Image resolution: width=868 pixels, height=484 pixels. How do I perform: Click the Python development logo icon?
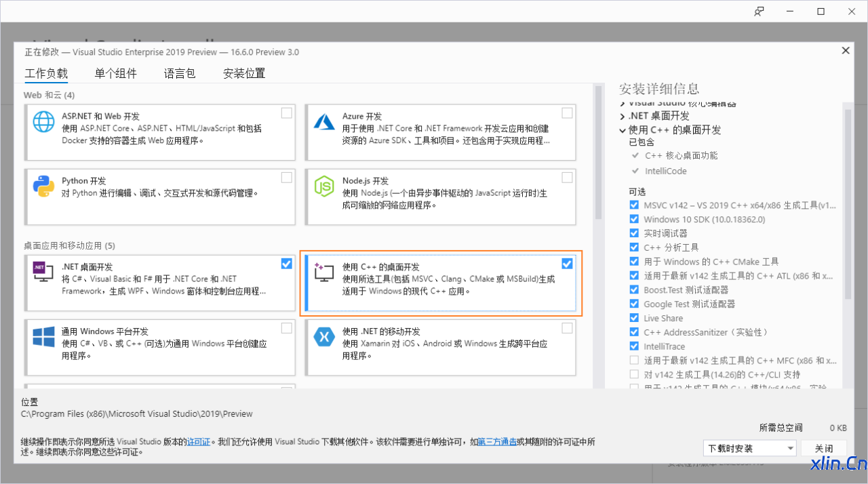click(44, 186)
